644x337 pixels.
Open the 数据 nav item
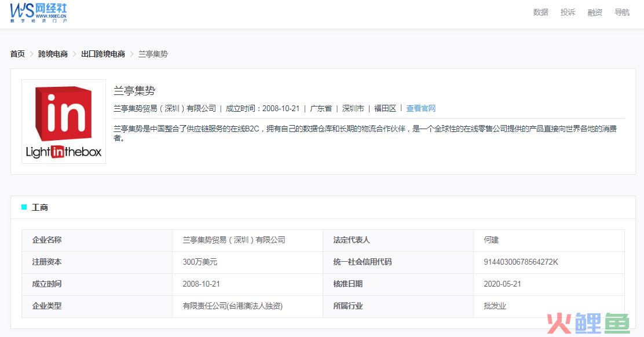540,12
